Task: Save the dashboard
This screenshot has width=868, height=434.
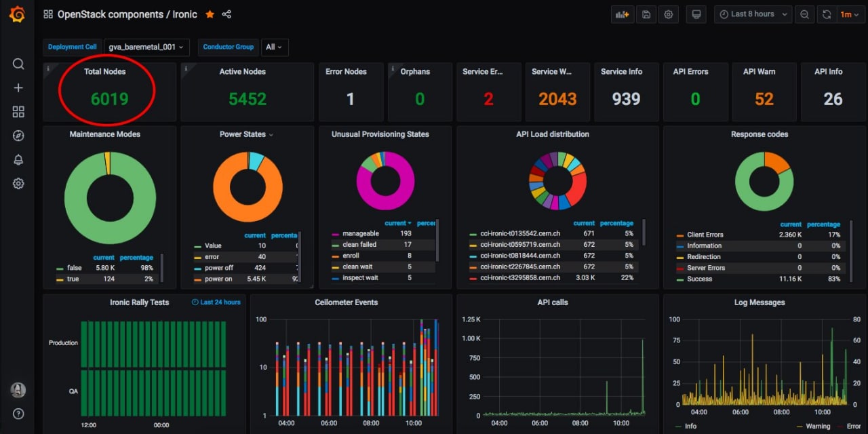Action: [646, 14]
